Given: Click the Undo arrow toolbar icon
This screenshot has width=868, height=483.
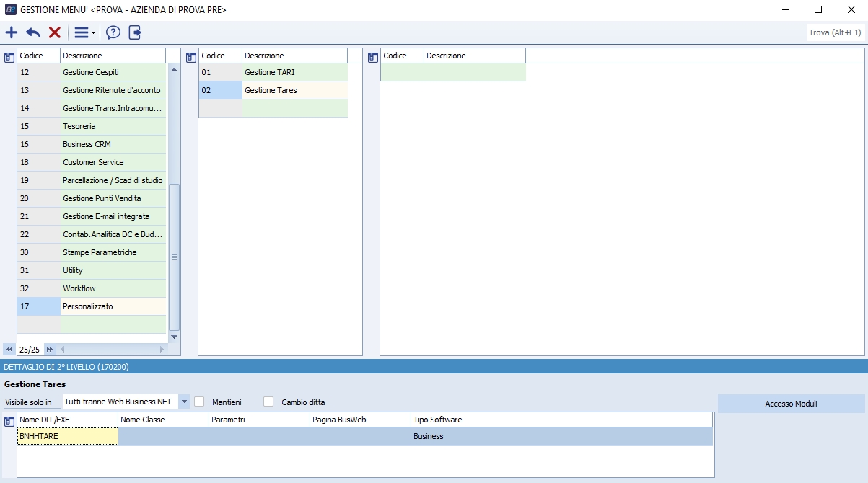Looking at the screenshot, I should click(33, 32).
